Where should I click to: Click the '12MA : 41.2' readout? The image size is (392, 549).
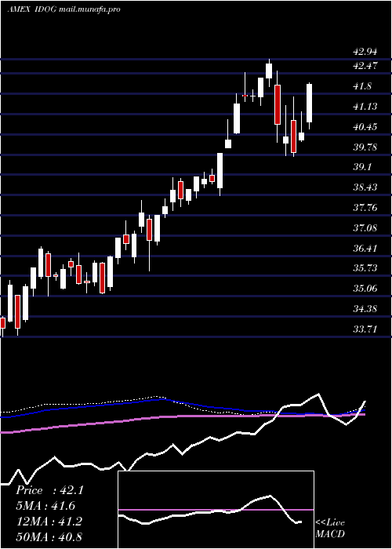[x=49, y=522]
